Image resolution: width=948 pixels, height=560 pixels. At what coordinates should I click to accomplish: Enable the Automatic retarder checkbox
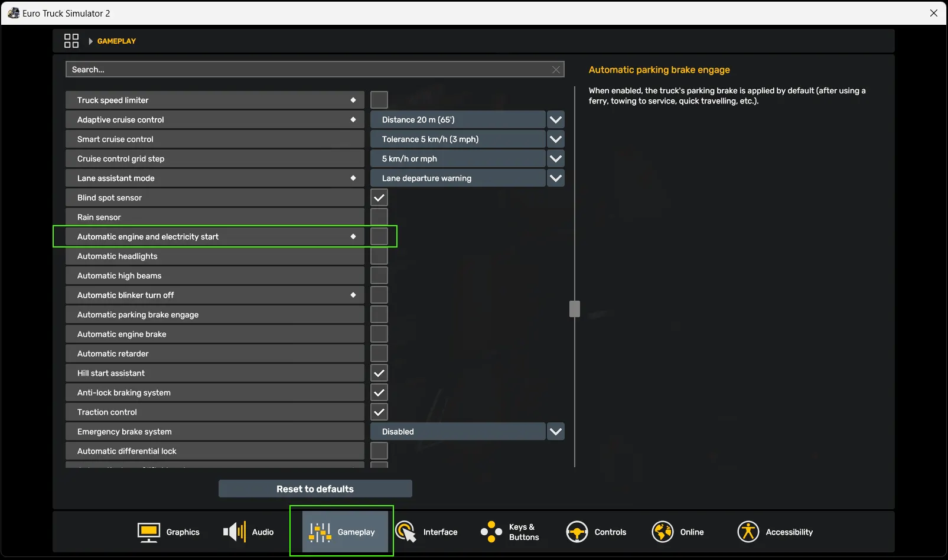tap(379, 353)
